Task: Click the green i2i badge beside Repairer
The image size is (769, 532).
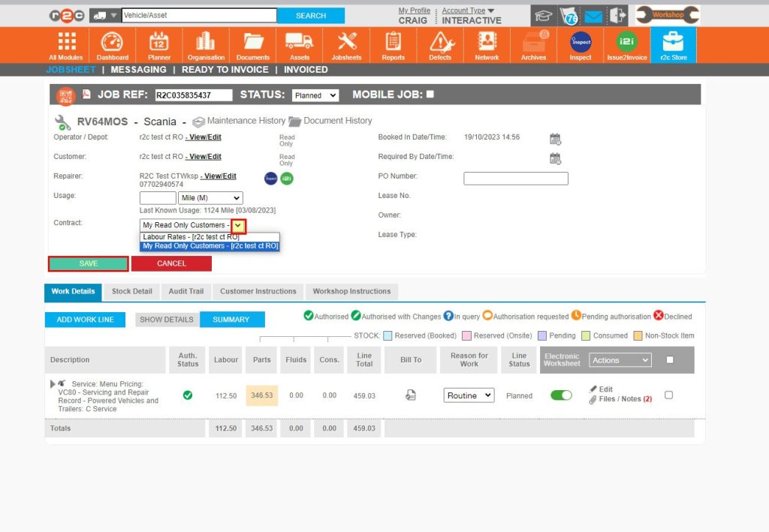Action: [x=287, y=179]
